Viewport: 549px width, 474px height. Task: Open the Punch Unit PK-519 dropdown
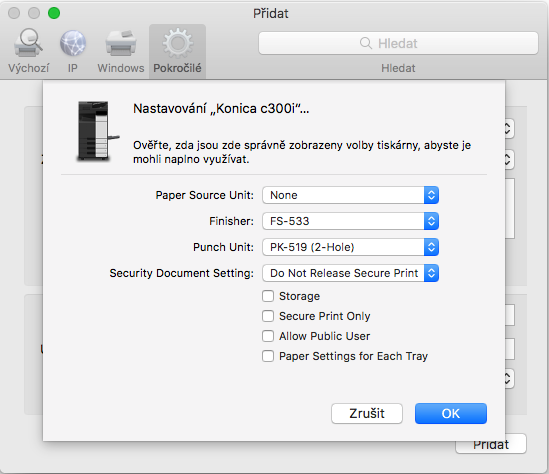350,247
